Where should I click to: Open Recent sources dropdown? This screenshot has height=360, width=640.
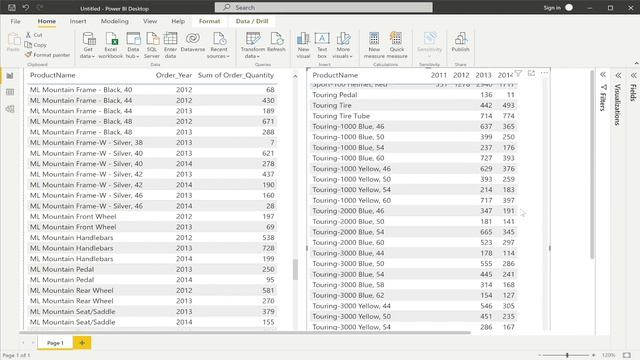(x=218, y=45)
